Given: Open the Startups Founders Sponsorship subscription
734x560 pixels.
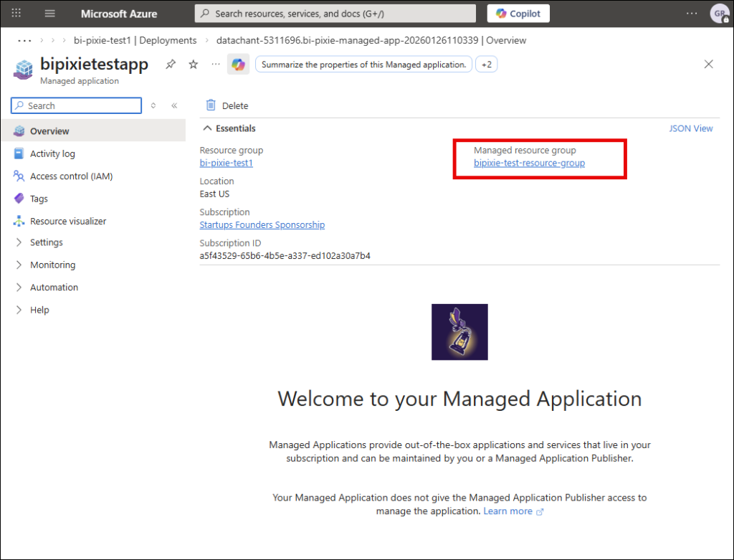Looking at the screenshot, I should tap(262, 224).
